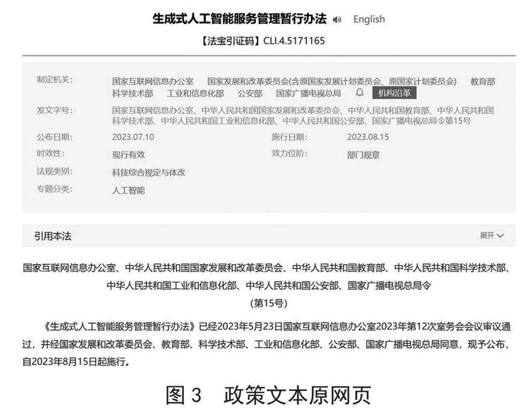Click the citation code CLI.4.5171165

[x=294, y=41]
